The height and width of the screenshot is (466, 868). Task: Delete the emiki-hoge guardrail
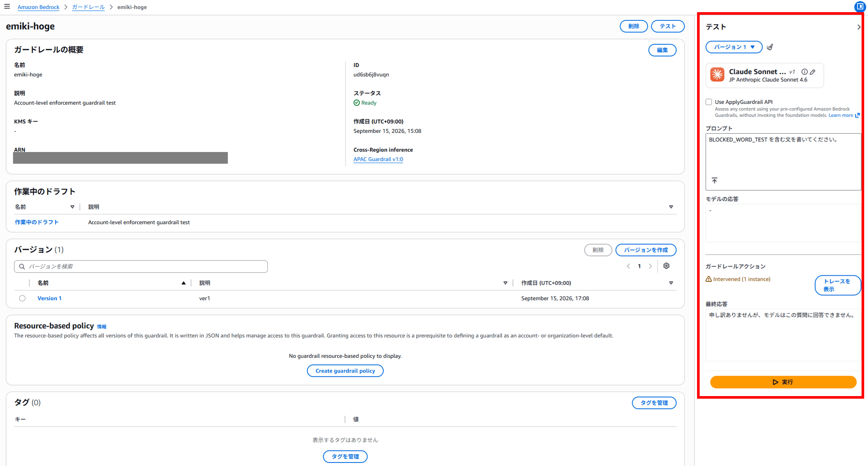pyautogui.click(x=634, y=26)
